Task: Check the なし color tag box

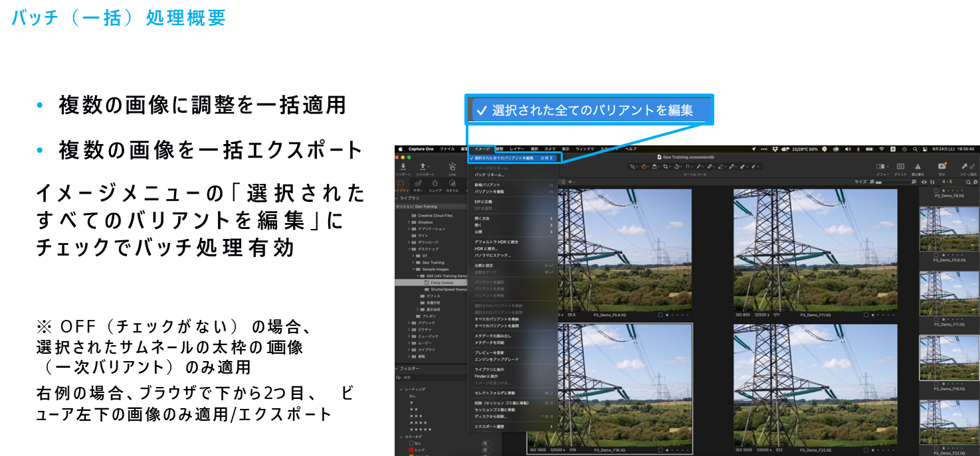Action: click(x=412, y=443)
